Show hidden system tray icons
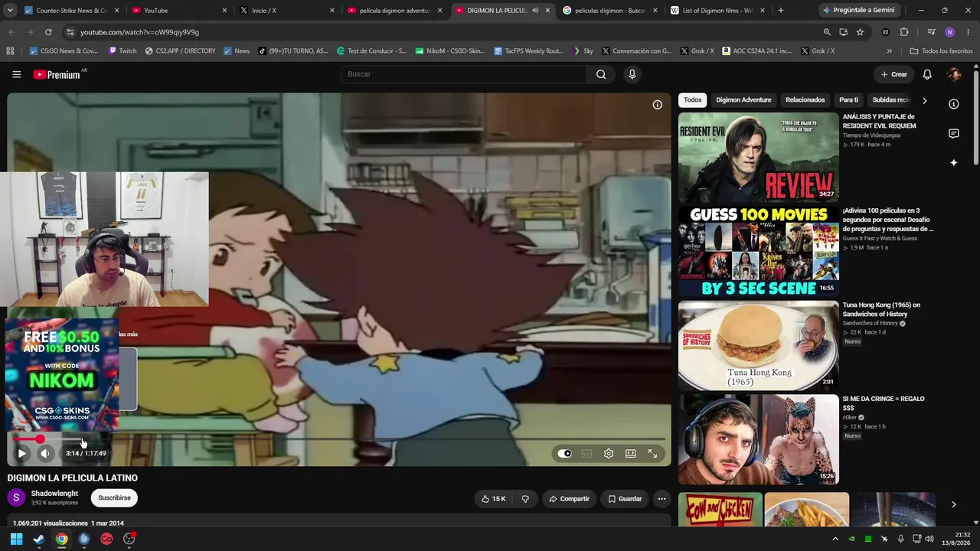Screen dimensions: 980x551 (x=835, y=539)
